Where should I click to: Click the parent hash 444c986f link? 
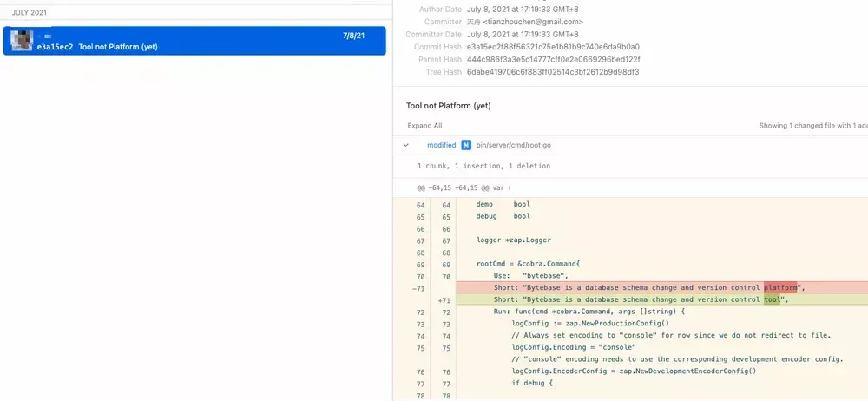coord(553,59)
